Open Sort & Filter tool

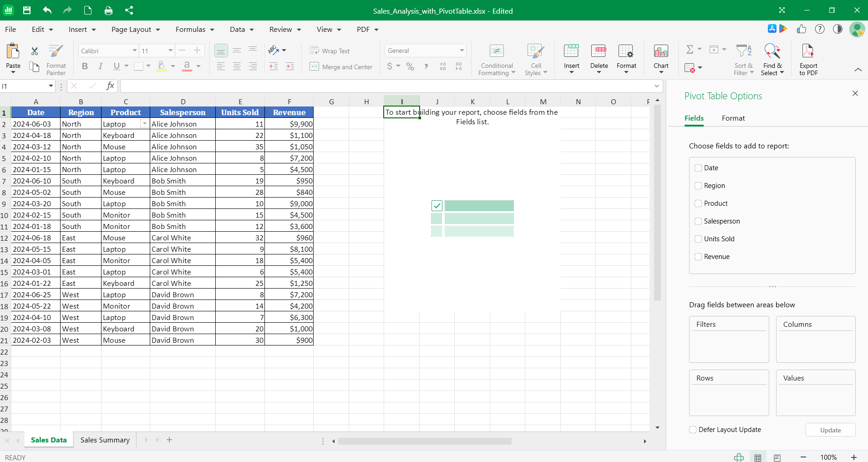click(x=744, y=60)
